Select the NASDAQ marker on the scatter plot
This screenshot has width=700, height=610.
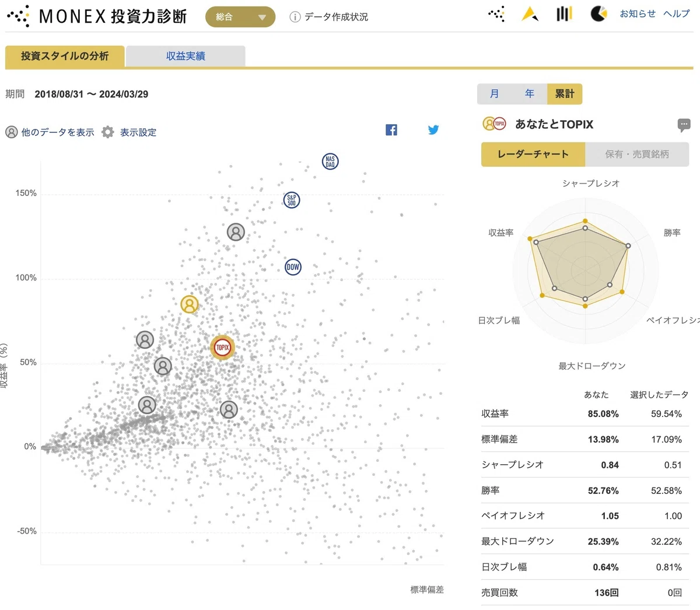pyautogui.click(x=330, y=162)
